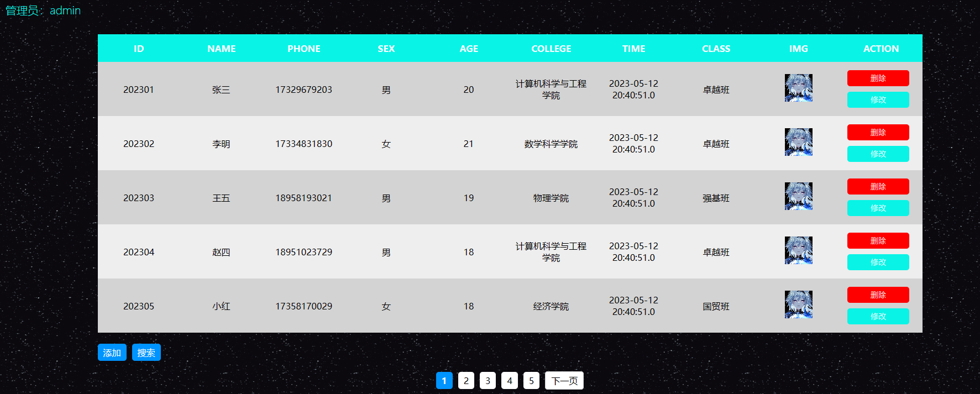Click the NAME column header

coord(222,49)
